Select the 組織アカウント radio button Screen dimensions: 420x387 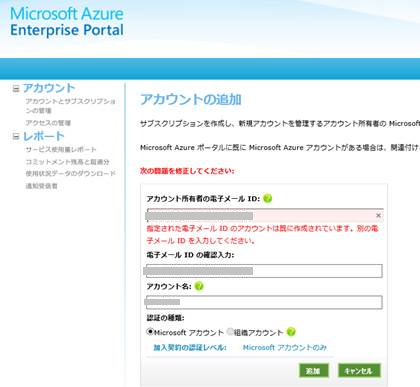(x=230, y=332)
